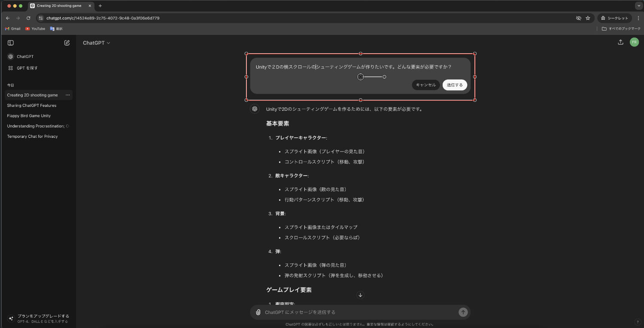The image size is (644, 328).
Task: Open すべてのブックマーク folder
Action: (x=621, y=29)
